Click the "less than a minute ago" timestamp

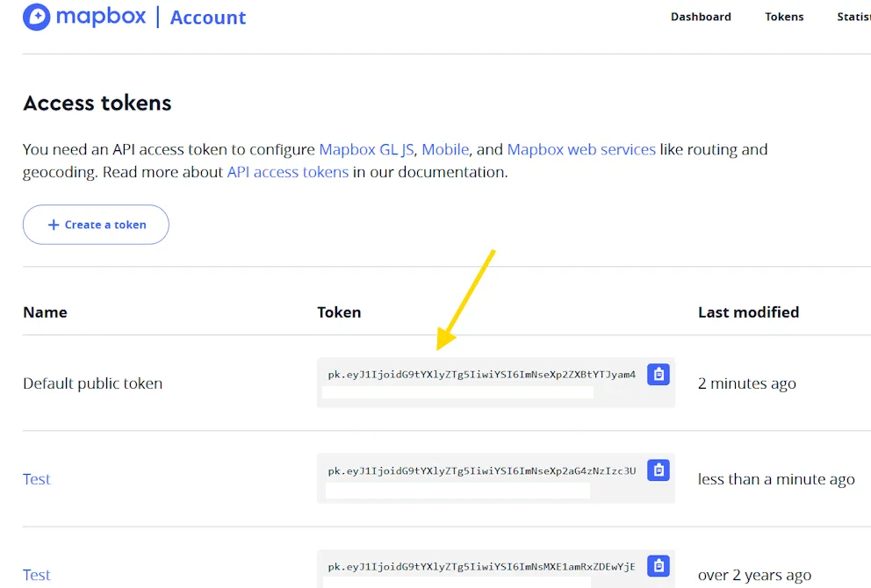tap(776, 479)
